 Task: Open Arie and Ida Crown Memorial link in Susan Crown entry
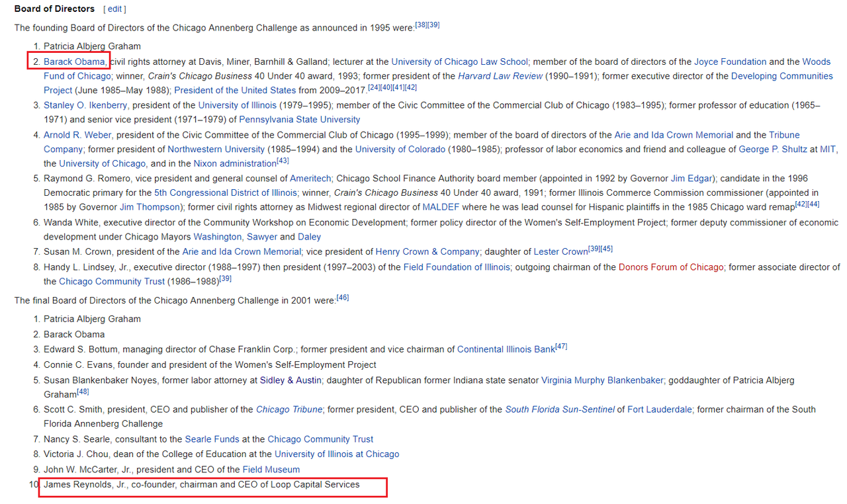tap(242, 252)
